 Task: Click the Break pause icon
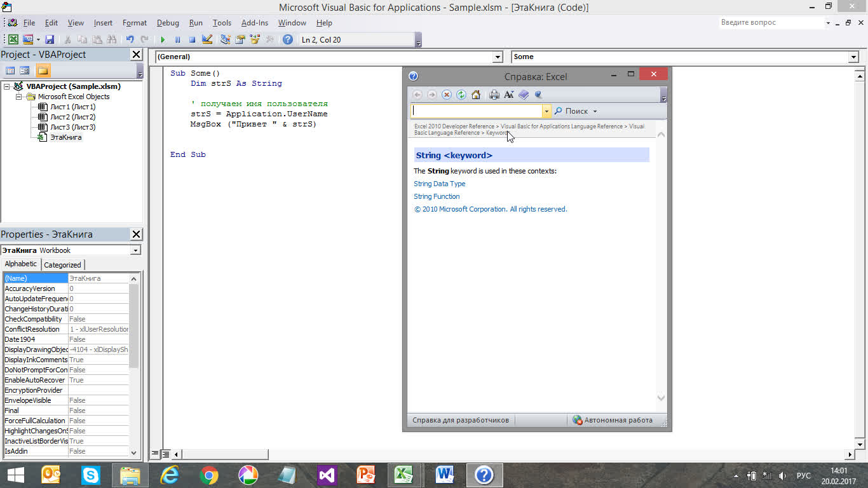pyautogui.click(x=177, y=39)
